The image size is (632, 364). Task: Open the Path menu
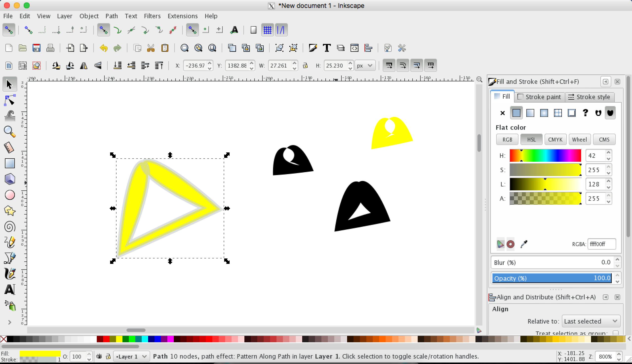[112, 16]
